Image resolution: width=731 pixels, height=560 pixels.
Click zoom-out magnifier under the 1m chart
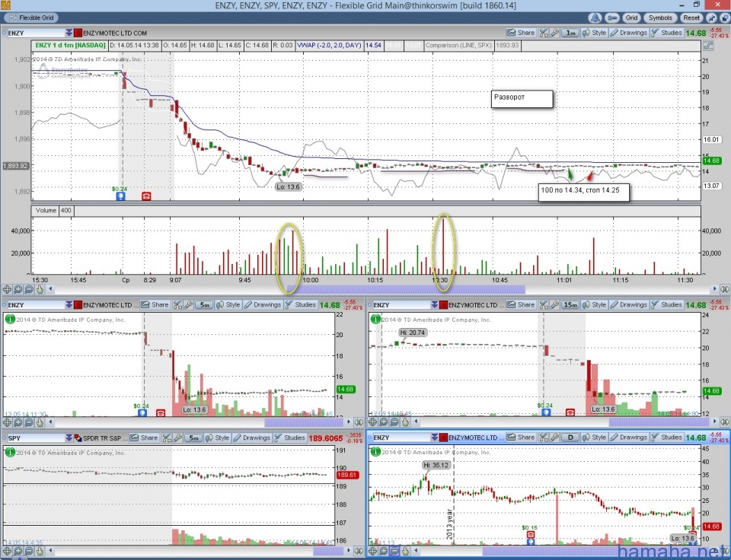pyautogui.click(x=29, y=289)
